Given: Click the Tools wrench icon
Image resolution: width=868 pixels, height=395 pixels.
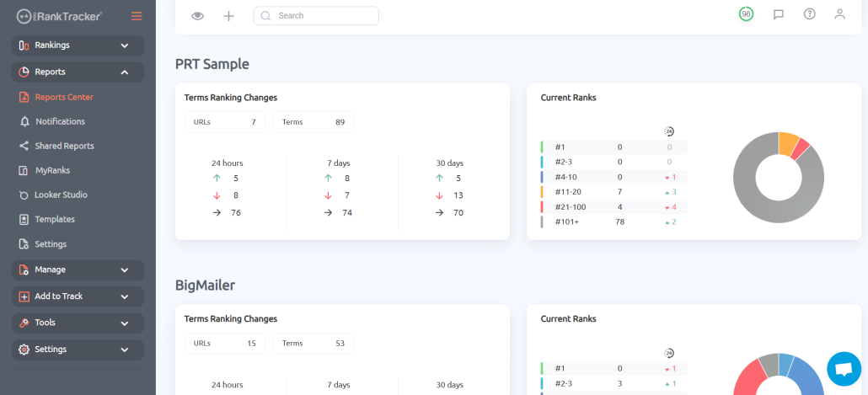Looking at the screenshot, I should coord(24,323).
